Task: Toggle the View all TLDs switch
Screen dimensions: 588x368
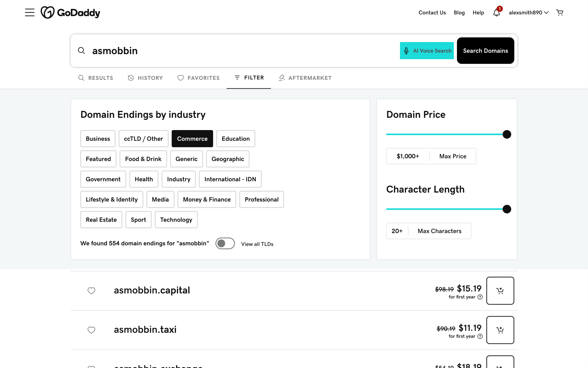Action: (225, 243)
